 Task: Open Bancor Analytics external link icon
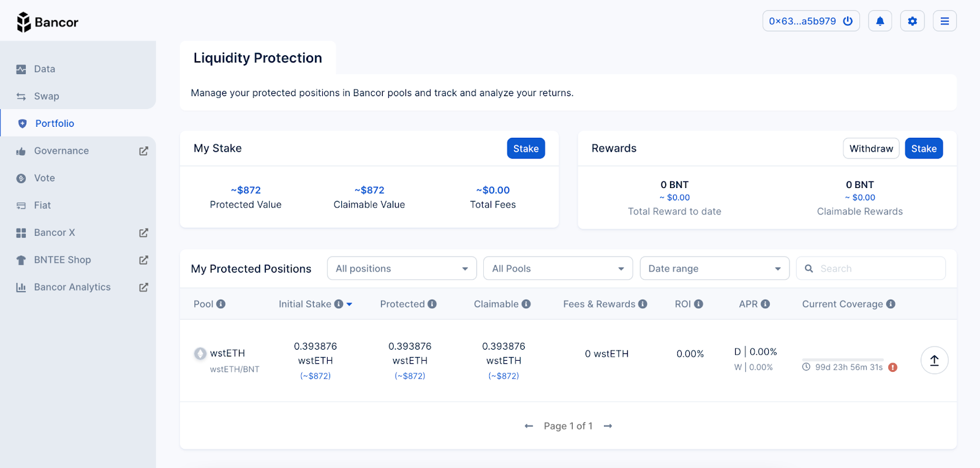(143, 287)
